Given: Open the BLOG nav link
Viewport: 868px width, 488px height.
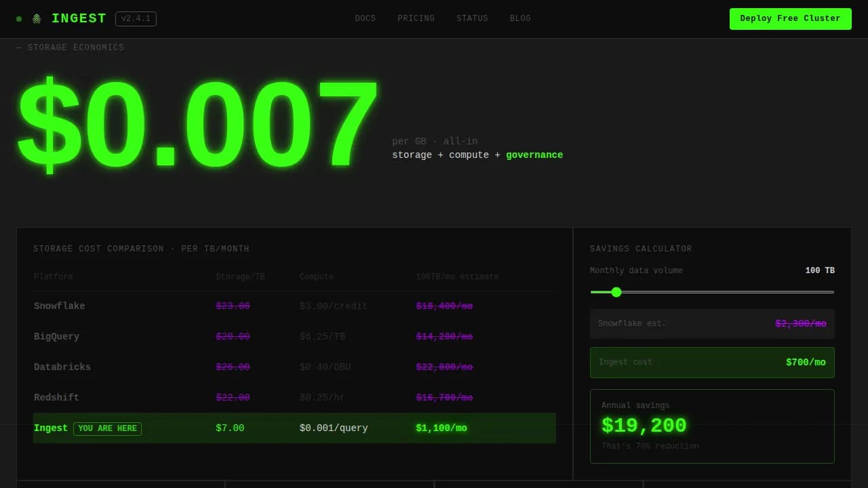Looking at the screenshot, I should [x=521, y=19].
